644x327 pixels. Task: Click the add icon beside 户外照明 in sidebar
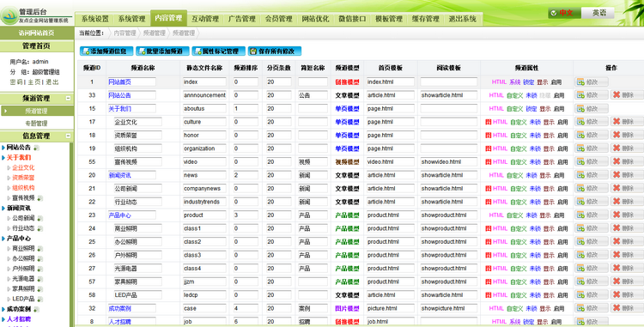tap(40, 269)
